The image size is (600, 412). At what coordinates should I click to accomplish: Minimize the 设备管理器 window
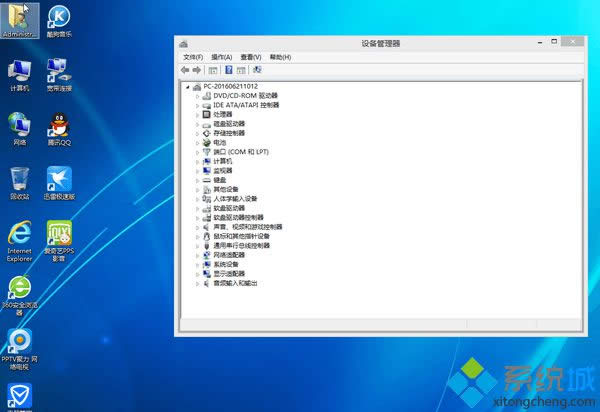pos(540,42)
